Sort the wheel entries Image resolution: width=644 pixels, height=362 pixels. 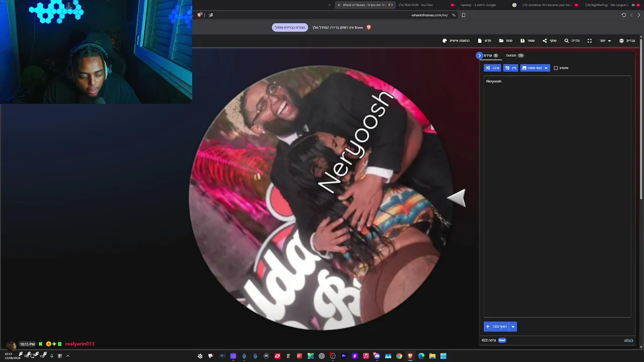tap(511, 68)
